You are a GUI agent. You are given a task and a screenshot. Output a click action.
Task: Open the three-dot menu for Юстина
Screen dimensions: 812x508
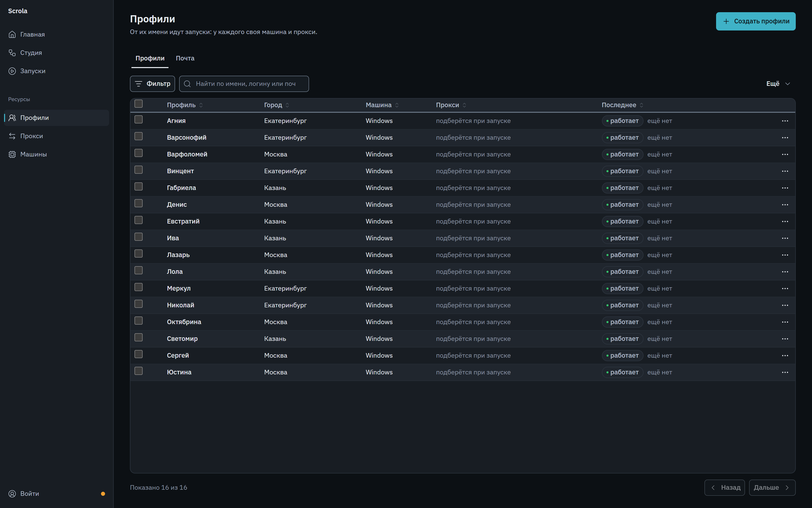point(785,372)
